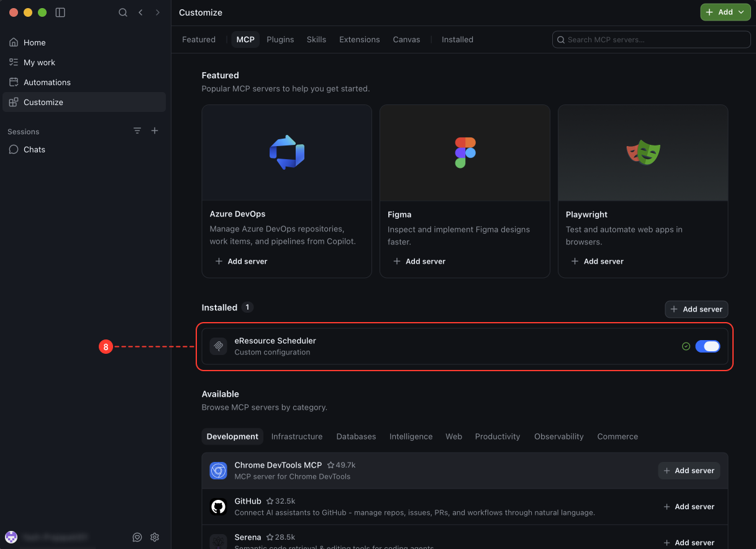Viewport: 756px width, 549px height.
Task: Switch to the Featured tab
Action: pyautogui.click(x=199, y=39)
